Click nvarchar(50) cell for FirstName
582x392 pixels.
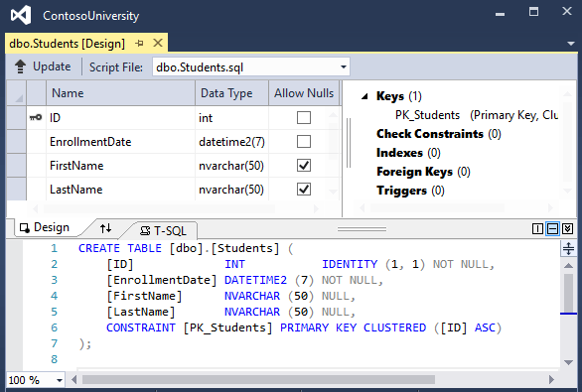point(231,166)
